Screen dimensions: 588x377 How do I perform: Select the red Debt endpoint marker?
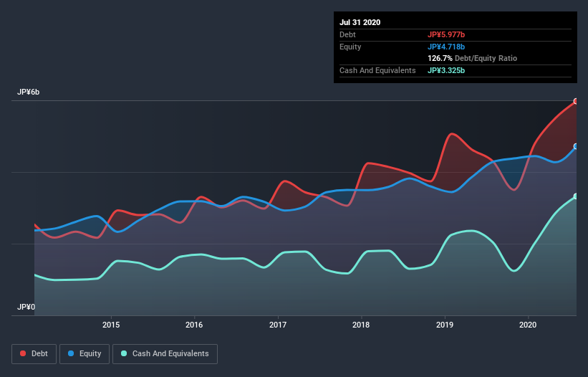[576, 101]
